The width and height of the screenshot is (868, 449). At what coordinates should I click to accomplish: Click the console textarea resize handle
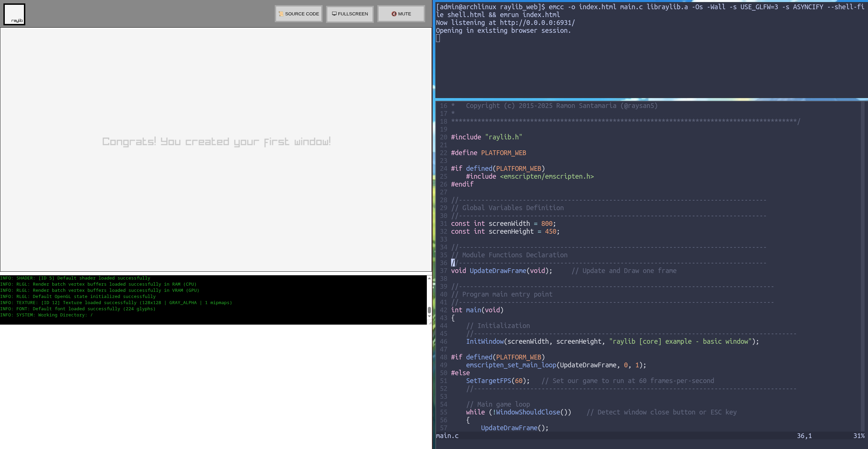[x=430, y=323]
